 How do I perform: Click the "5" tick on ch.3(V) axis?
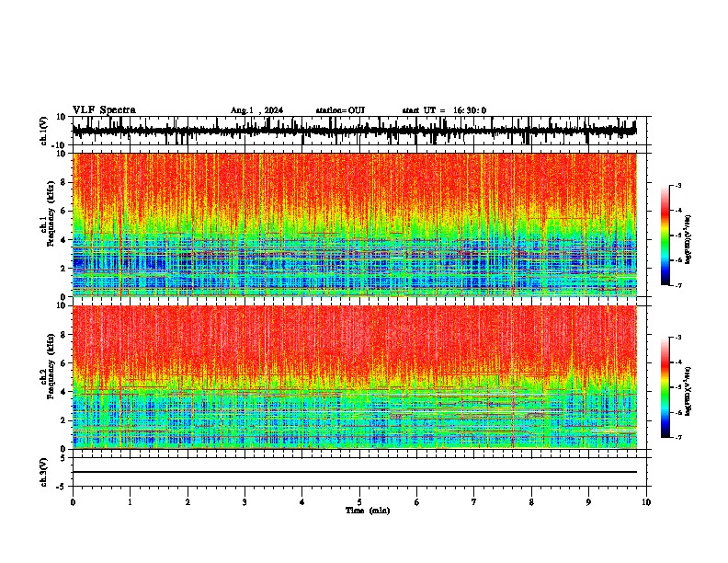click(x=63, y=457)
